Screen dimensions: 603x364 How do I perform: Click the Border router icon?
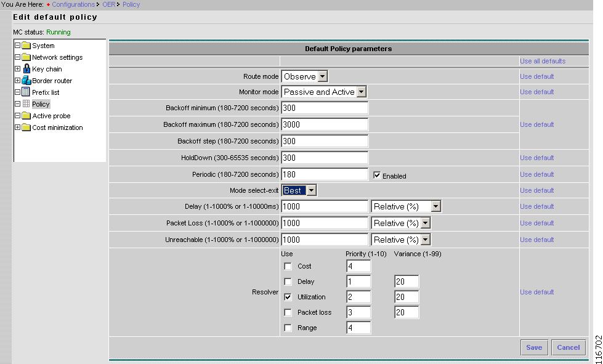coord(26,80)
